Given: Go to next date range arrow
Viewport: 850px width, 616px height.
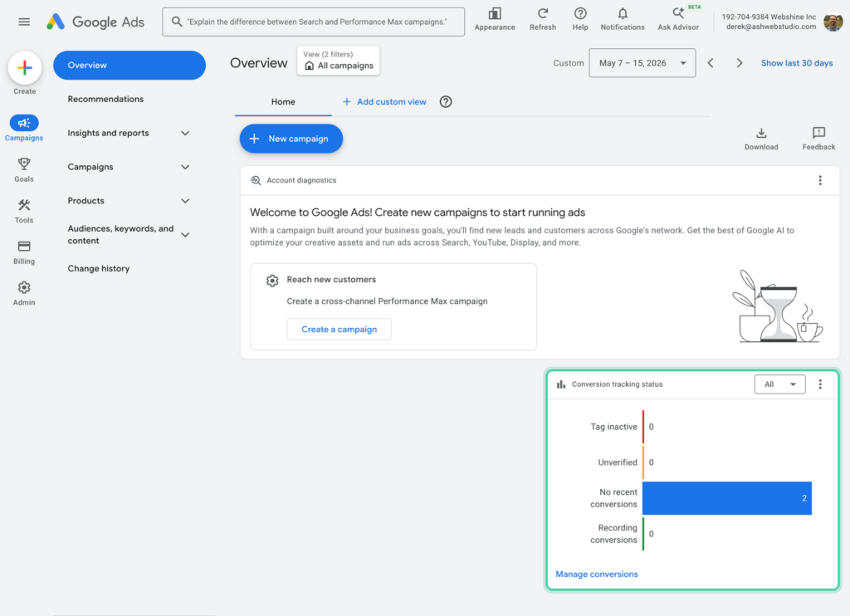Looking at the screenshot, I should tap(739, 63).
